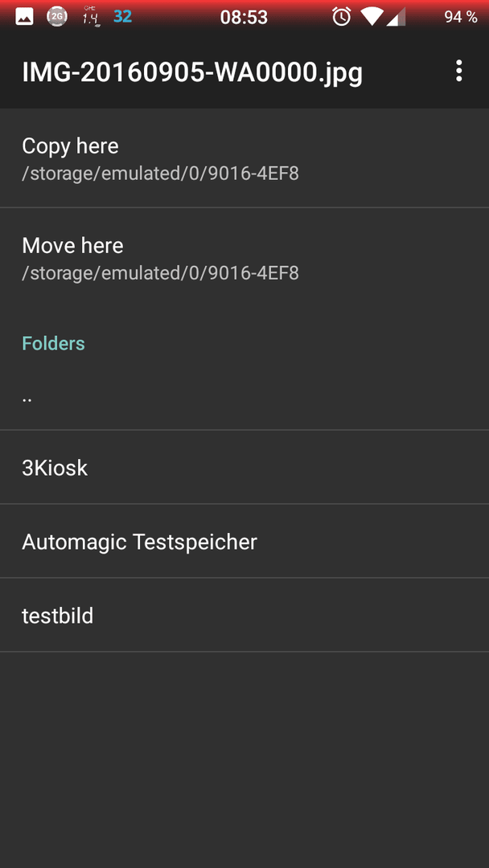Go up to parent folder via '..'
Image resolution: width=489 pixels, height=868 pixels.
point(244,399)
